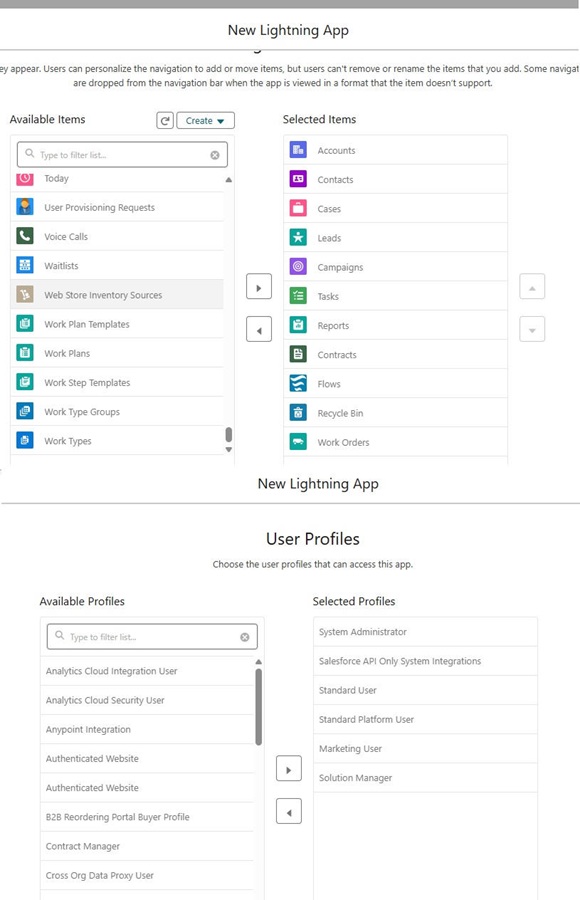
Task: Click the Waitlists icon
Action: (x=25, y=265)
